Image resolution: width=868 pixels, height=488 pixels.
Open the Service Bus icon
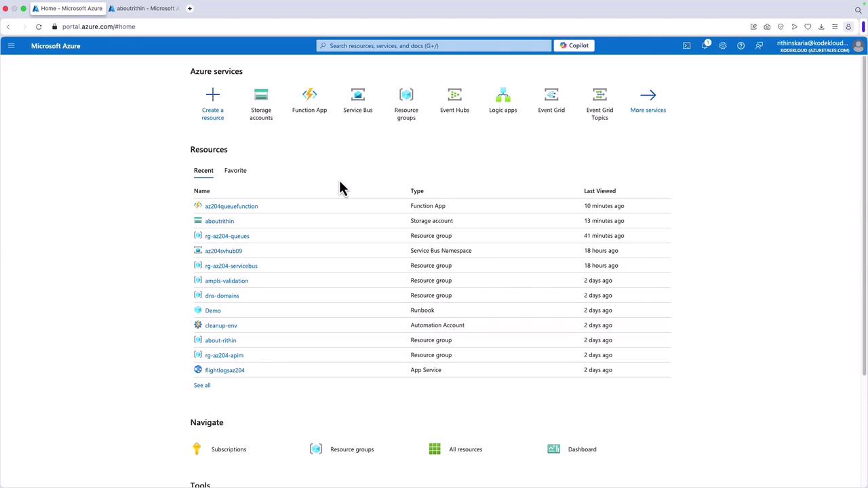click(357, 95)
